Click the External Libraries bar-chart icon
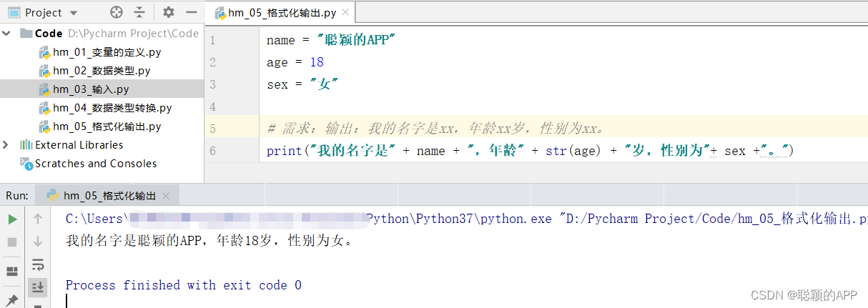This screenshot has height=308, width=868. tap(26, 145)
